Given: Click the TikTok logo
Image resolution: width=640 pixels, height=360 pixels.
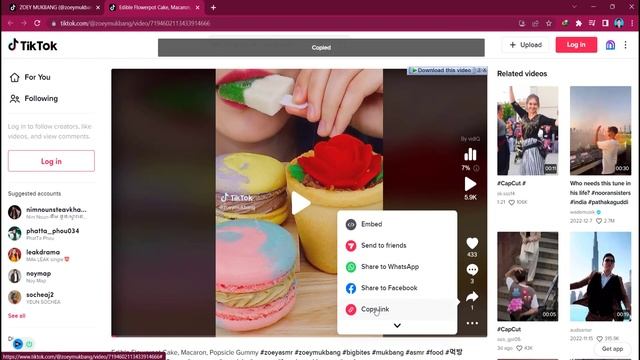Looking at the screenshot, I should [33, 45].
